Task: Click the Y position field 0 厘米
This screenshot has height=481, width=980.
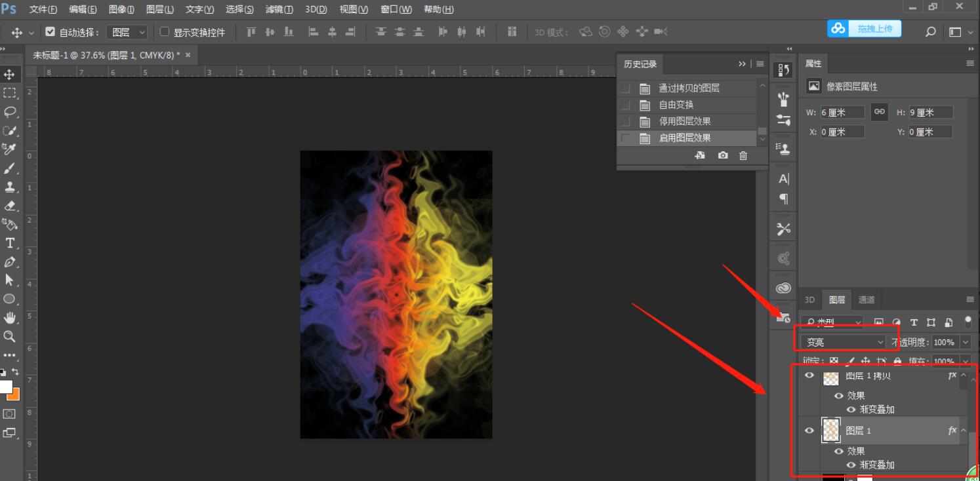Action: click(930, 132)
